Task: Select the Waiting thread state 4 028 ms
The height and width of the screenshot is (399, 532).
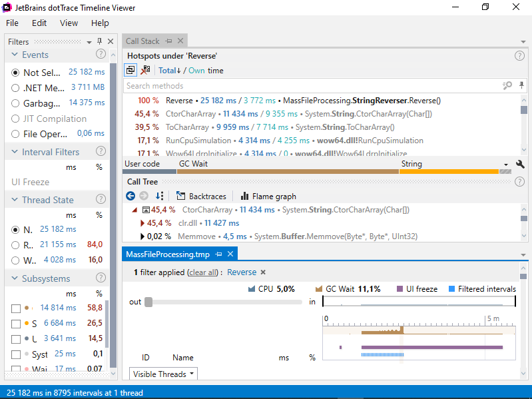Action: 15,260
